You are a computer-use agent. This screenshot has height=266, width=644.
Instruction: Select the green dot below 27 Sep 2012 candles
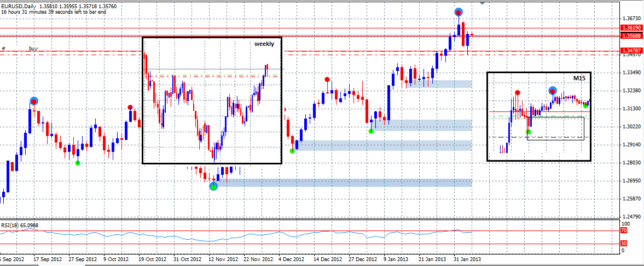pos(77,163)
